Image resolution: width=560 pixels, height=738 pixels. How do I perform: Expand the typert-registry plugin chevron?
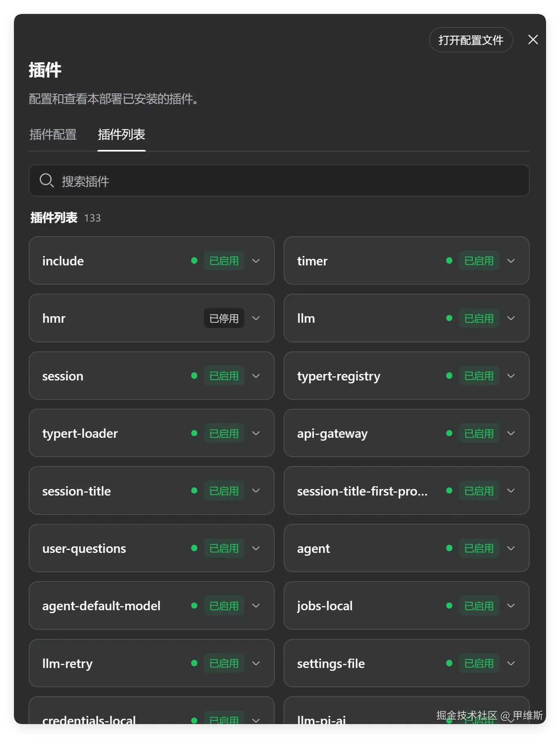511,376
